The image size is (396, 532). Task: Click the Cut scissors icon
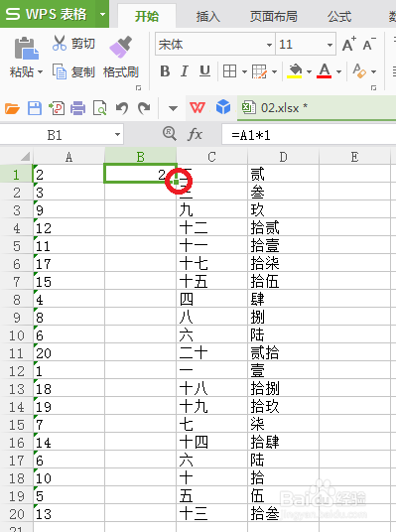tap(60, 43)
